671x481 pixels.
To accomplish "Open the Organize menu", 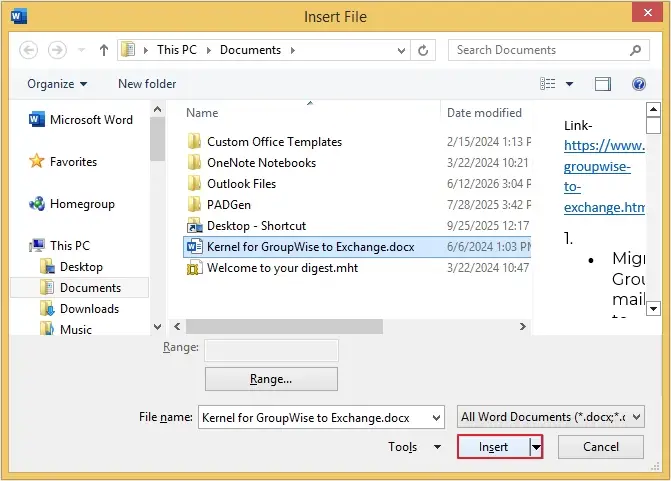I will pos(57,84).
